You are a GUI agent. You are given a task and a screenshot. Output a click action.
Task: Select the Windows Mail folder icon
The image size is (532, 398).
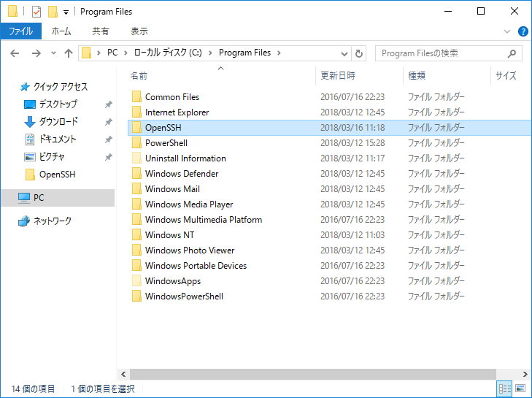pyautogui.click(x=136, y=189)
